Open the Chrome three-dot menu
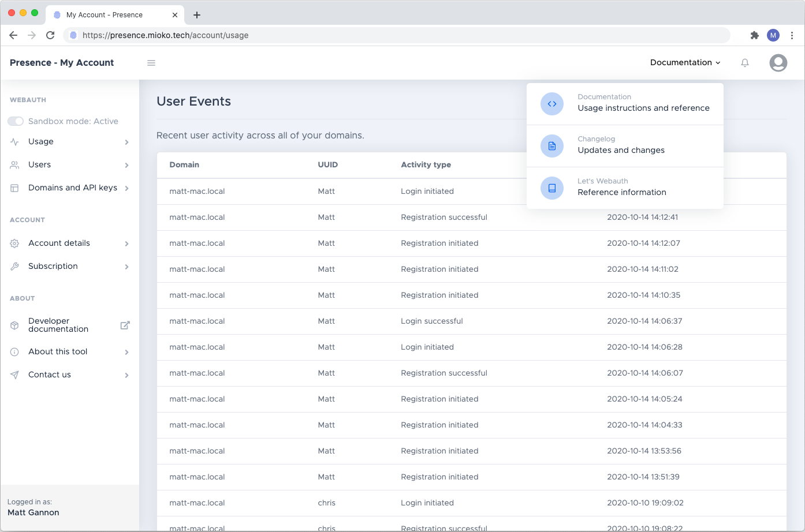The height and width of the screenshot is (532, 805). 792,35
